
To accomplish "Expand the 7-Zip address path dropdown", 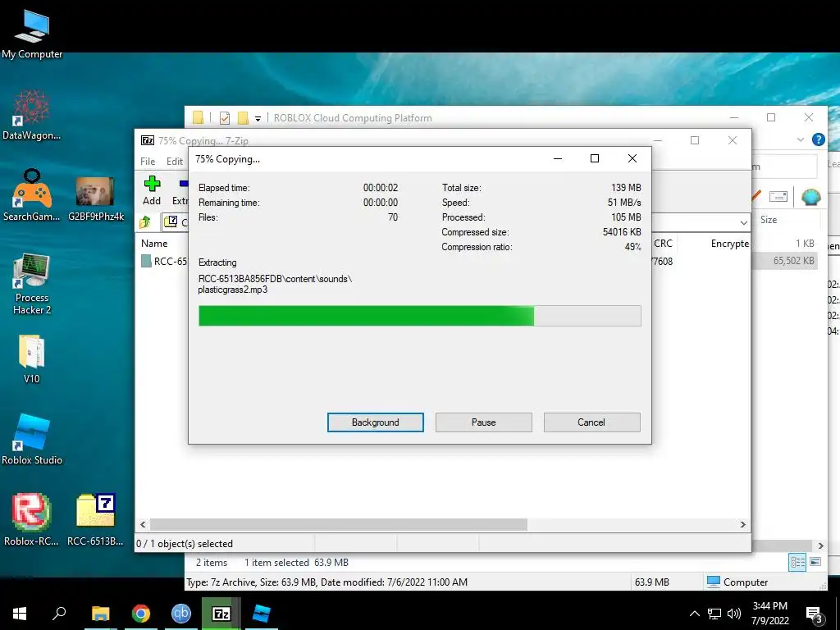I will tap(743, 222).
